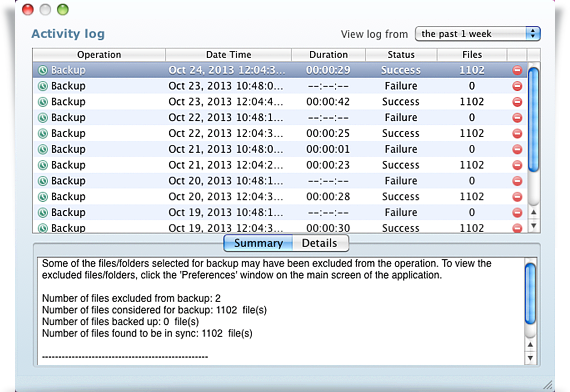Remove Oct 21 10:48 failure log entry
The width and height of the screenshot is (570, 392).
[517, 149]
